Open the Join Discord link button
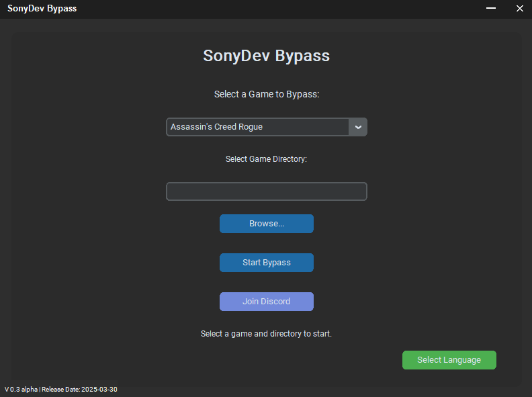This screenshot has width=532, height=397. click(x=267, y=302)
